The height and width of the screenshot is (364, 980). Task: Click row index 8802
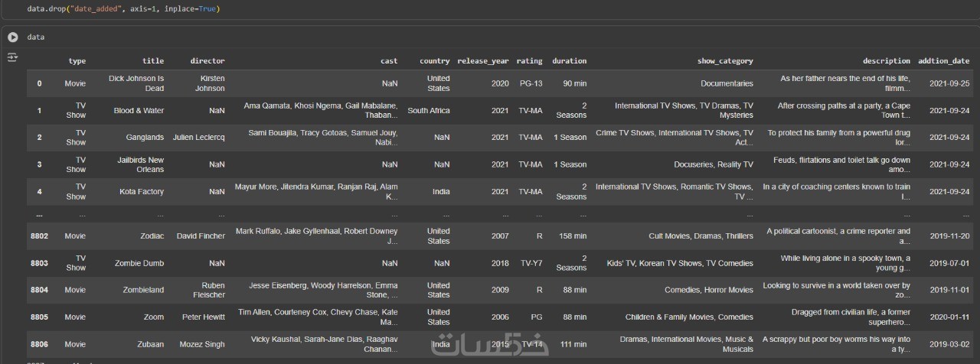[39, 236]
